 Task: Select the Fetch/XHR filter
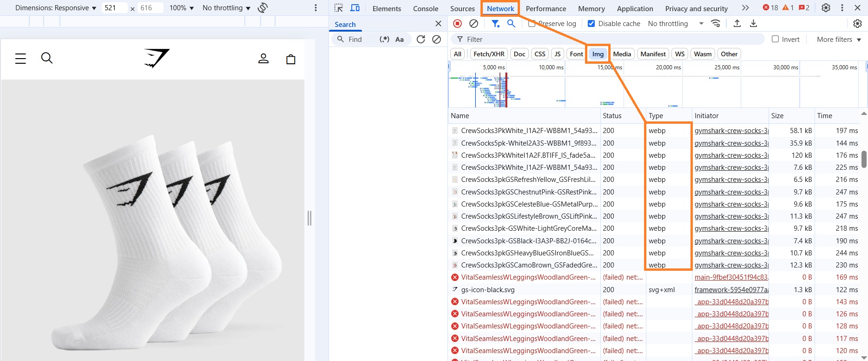(x=489, y=54)
